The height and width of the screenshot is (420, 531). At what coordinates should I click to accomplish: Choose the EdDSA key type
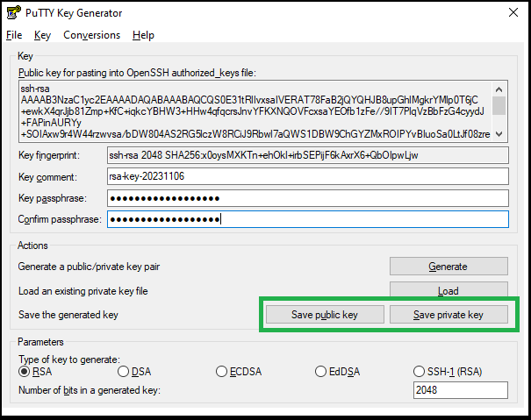coord(320,372)
